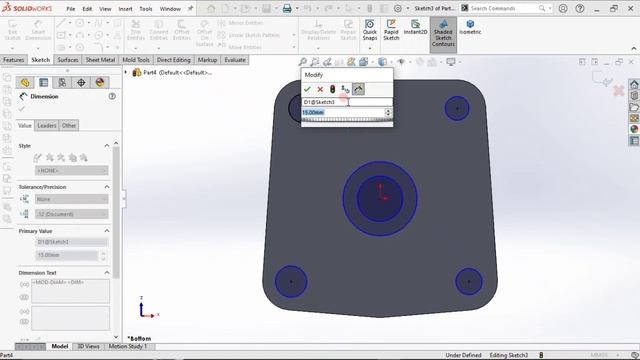Open SOLIDWORKS Resources home icon in task pane
This screenshot has height=360, width=640.
tap(634, 84)
